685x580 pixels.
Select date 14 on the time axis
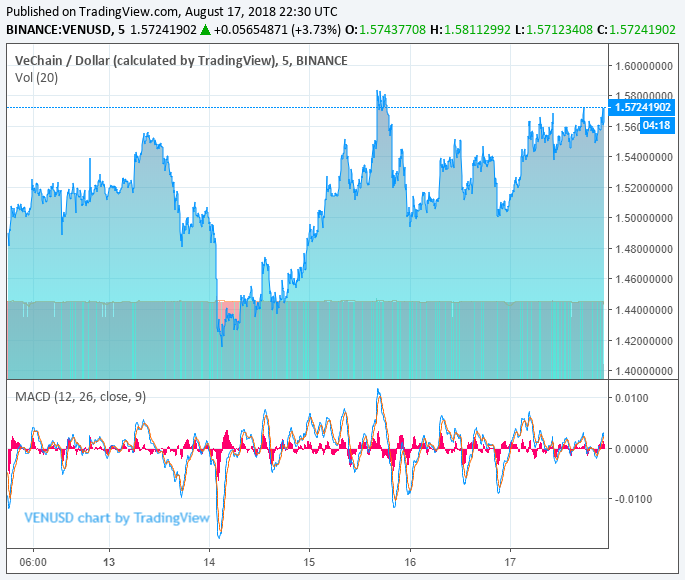210,562
